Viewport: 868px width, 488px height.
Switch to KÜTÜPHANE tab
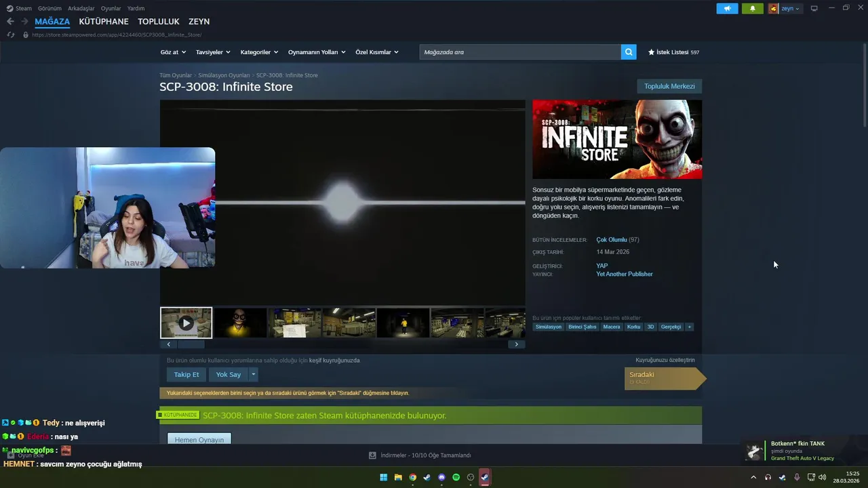[104, 22]
